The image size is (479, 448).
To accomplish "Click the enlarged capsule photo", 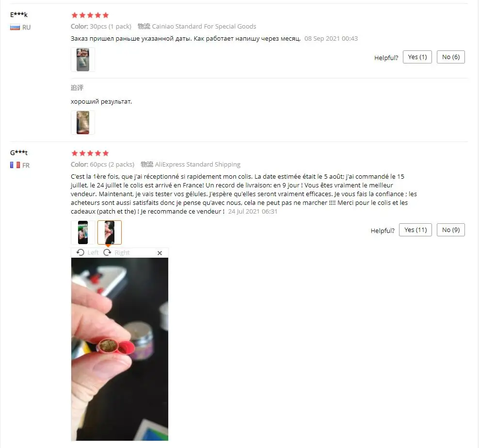I will 119,349.
